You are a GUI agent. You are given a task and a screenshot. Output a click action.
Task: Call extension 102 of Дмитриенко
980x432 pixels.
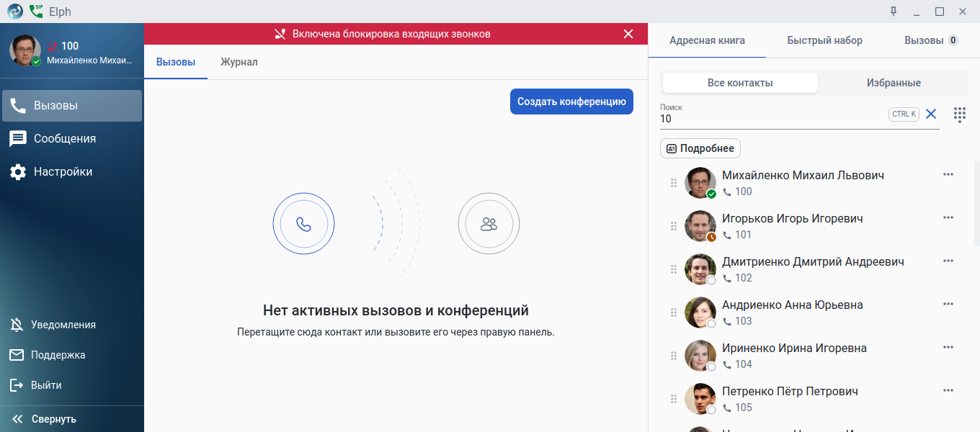click(737, 278)
